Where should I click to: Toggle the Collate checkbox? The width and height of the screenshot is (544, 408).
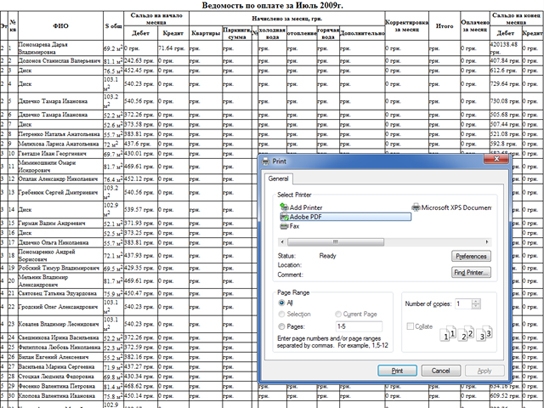tap(410, 326)
